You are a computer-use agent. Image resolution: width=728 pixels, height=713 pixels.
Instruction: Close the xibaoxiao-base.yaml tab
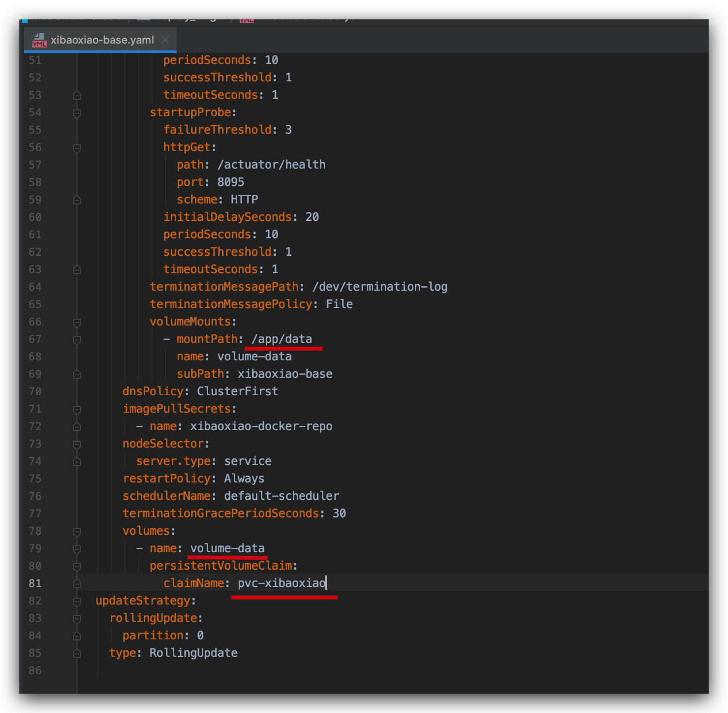tap(165, 40)
